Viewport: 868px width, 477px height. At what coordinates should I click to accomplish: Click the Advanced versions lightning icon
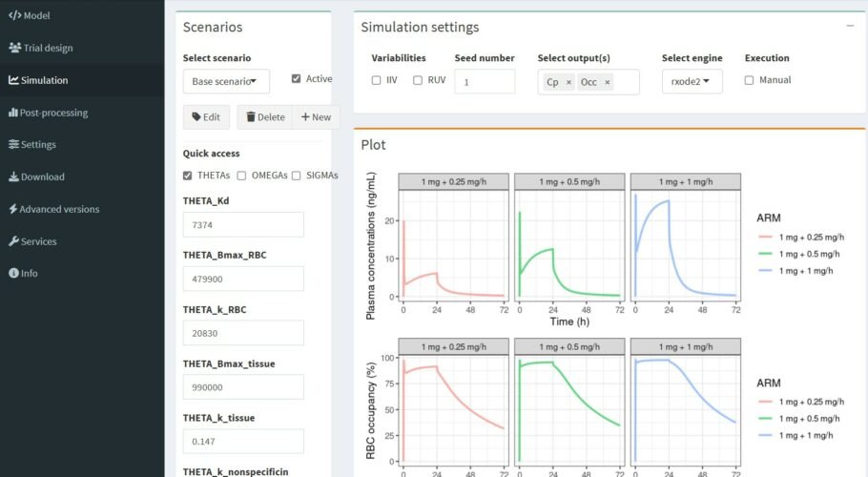pos(13,209)
